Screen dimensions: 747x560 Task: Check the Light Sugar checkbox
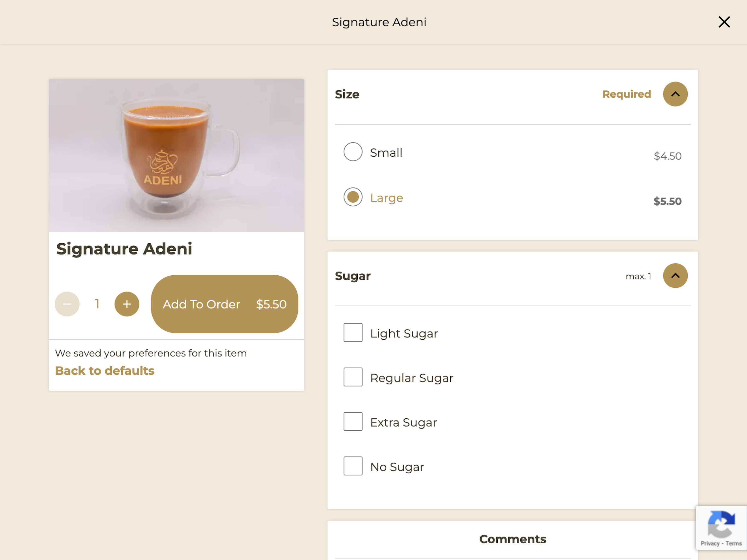(353, 333)
